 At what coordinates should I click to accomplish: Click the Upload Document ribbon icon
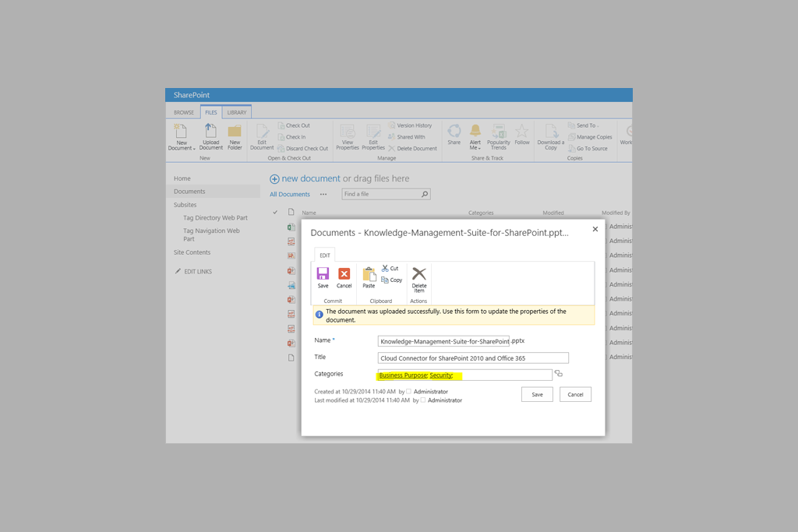tap(210, 131)
